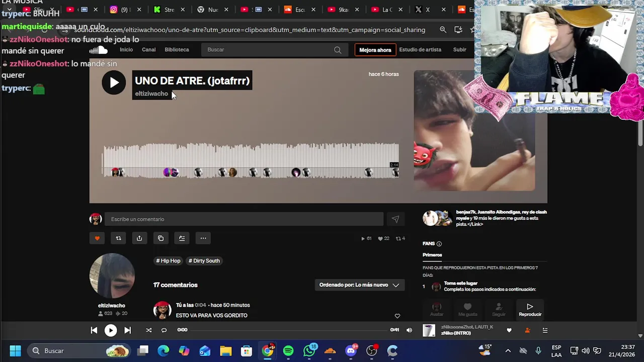Viewport: 644px width, 362px height.
Task: Like the track with the orange heart
Action: (97, 238)
